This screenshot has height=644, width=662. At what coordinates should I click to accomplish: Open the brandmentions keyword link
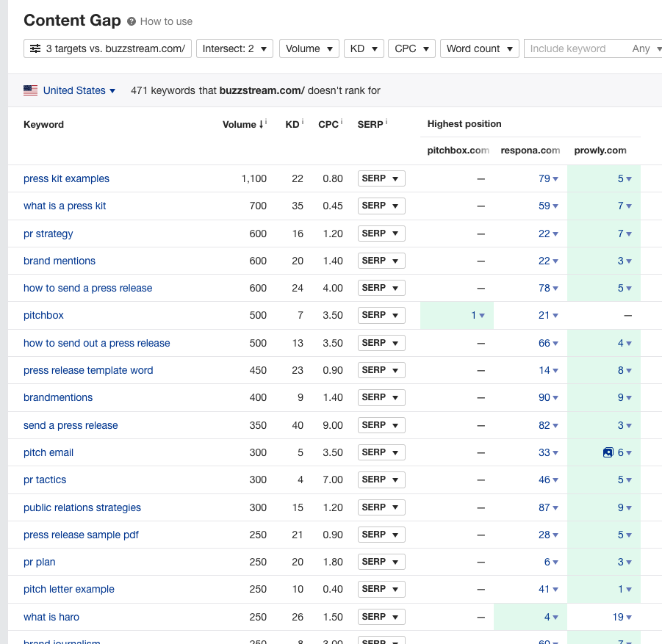click(x=58, y=397)
